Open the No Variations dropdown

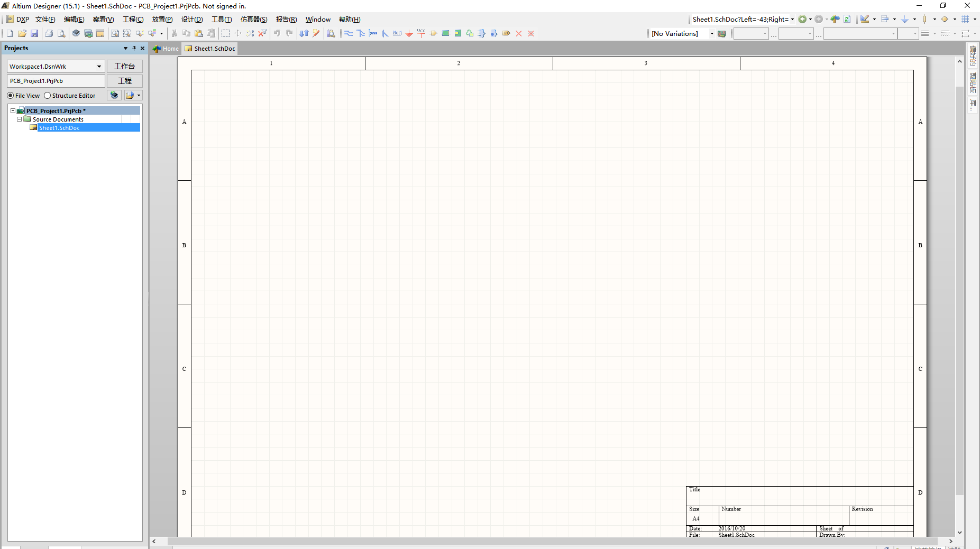[712, 33]
